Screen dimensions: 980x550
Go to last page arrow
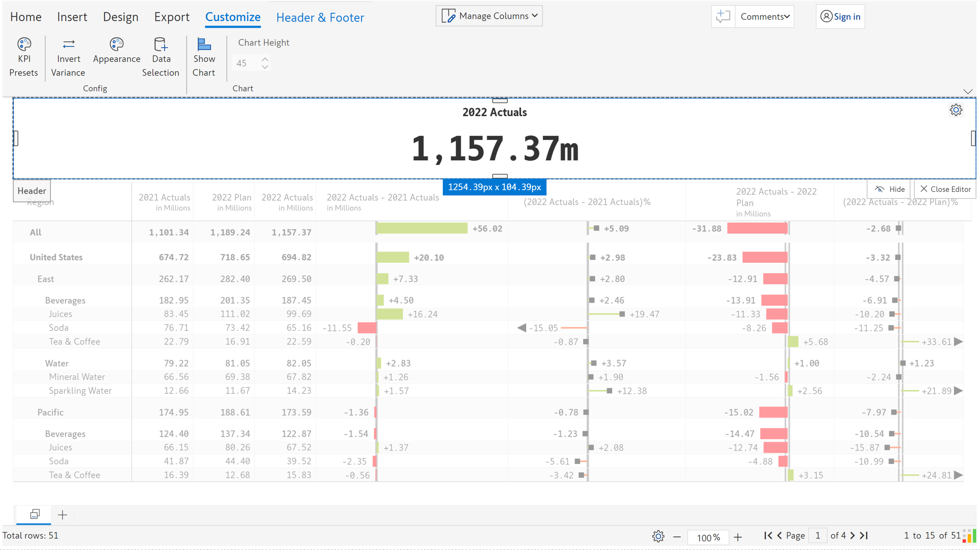[864, 536]
